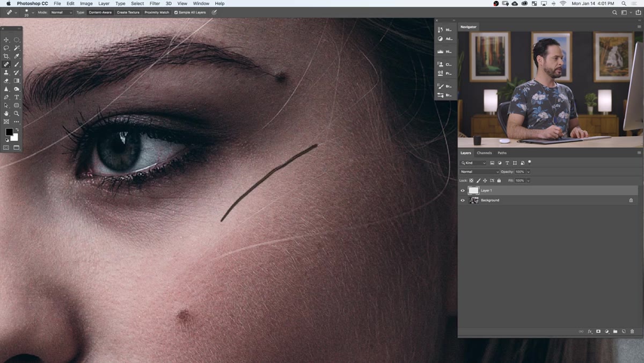
Task: Open the Fill slider dropdown arrow
Action: (528, 180)
